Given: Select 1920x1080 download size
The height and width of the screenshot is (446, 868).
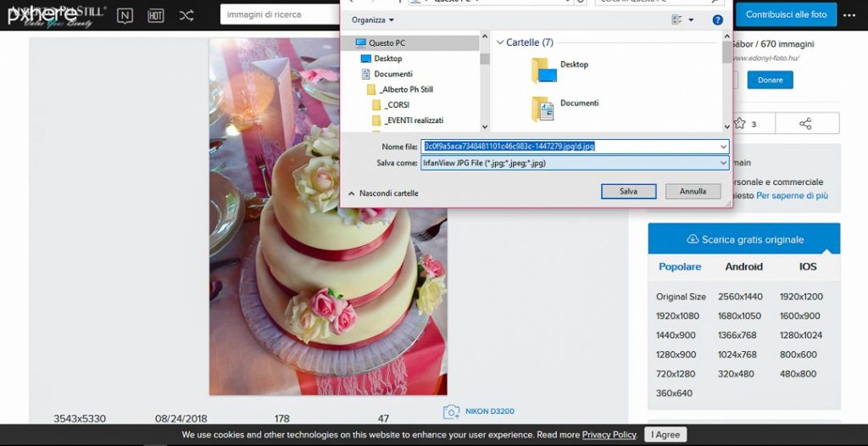Looking at the screenshot, I should (x=677, y=316).
